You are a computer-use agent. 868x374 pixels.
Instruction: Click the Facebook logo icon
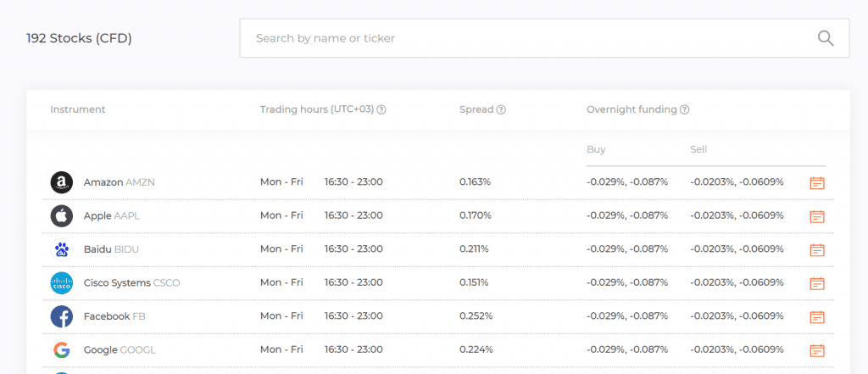point(61,316)
